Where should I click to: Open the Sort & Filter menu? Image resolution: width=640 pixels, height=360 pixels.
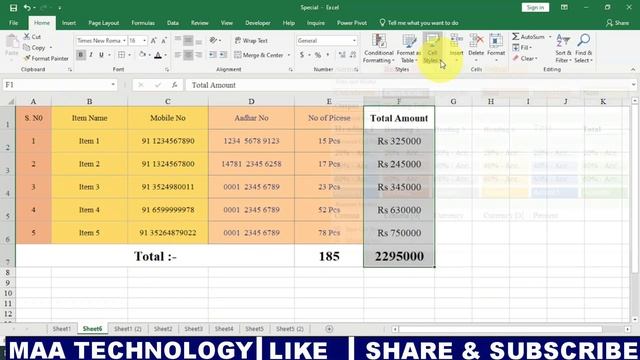[563, 48]
